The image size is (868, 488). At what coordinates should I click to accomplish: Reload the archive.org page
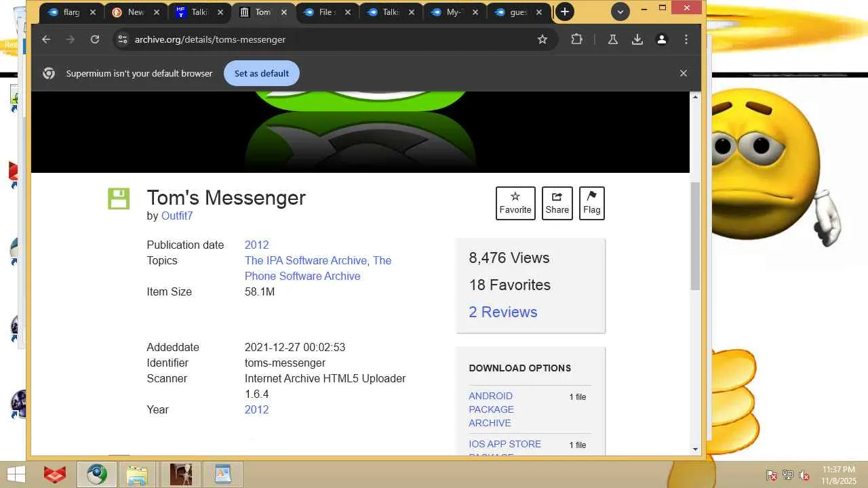95,39
